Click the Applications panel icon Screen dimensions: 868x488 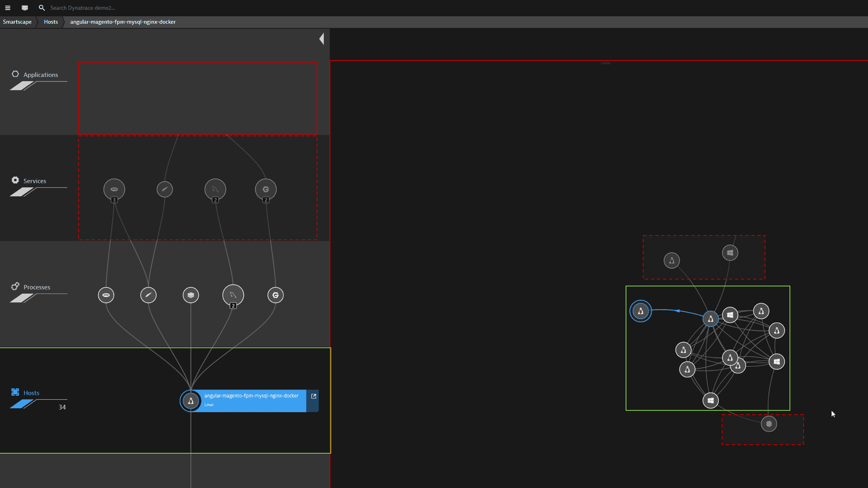tap(15, 74)
